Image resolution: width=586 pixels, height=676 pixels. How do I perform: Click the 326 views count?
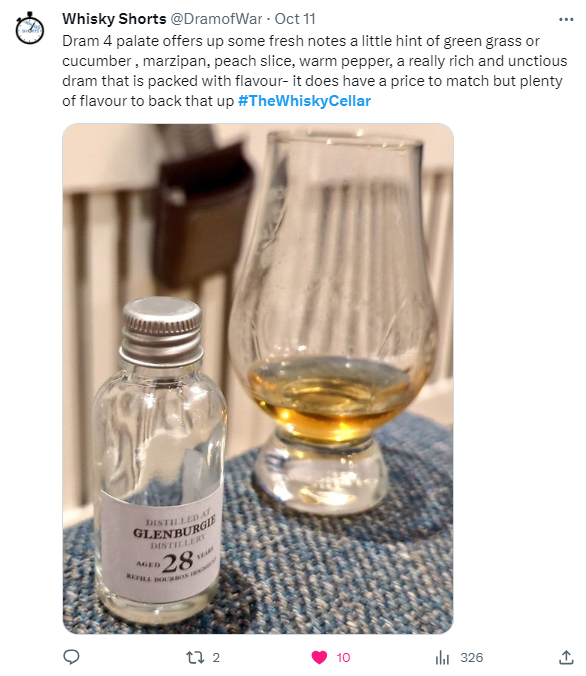coord(471,657)
